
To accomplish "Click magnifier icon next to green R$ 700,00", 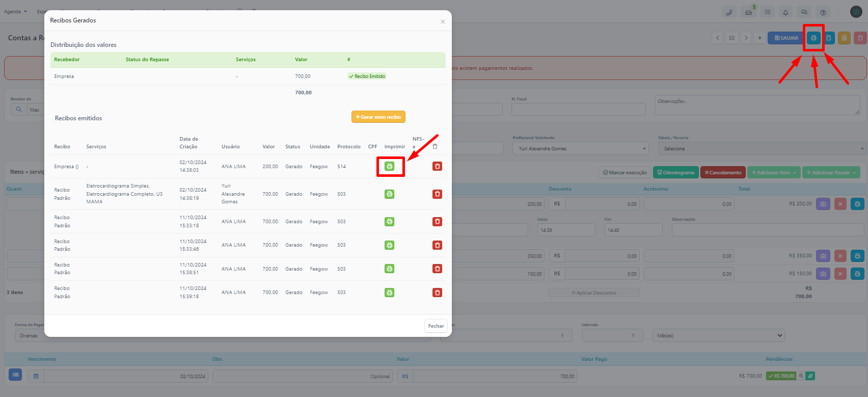I will (x=801, y=376).
